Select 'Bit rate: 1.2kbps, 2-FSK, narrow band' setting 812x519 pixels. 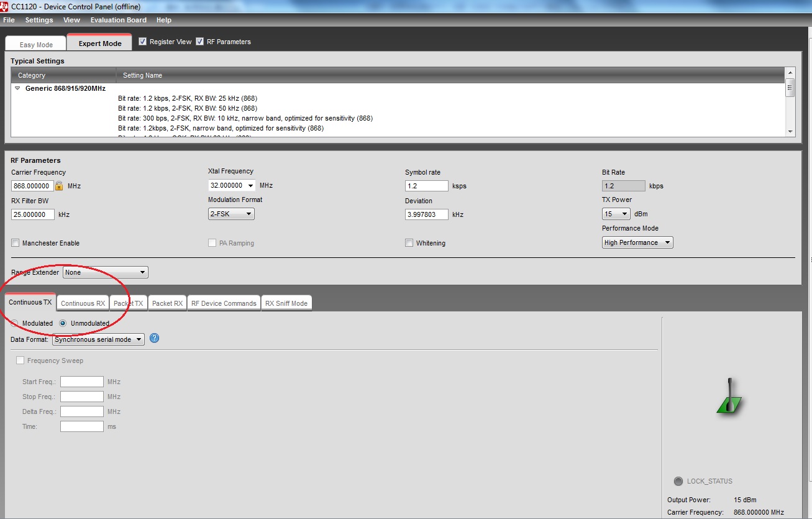[x=221, y=128]
